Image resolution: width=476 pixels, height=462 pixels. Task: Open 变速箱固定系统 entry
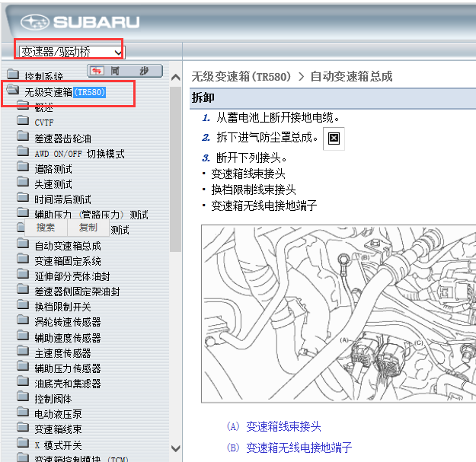pos(68,261)
